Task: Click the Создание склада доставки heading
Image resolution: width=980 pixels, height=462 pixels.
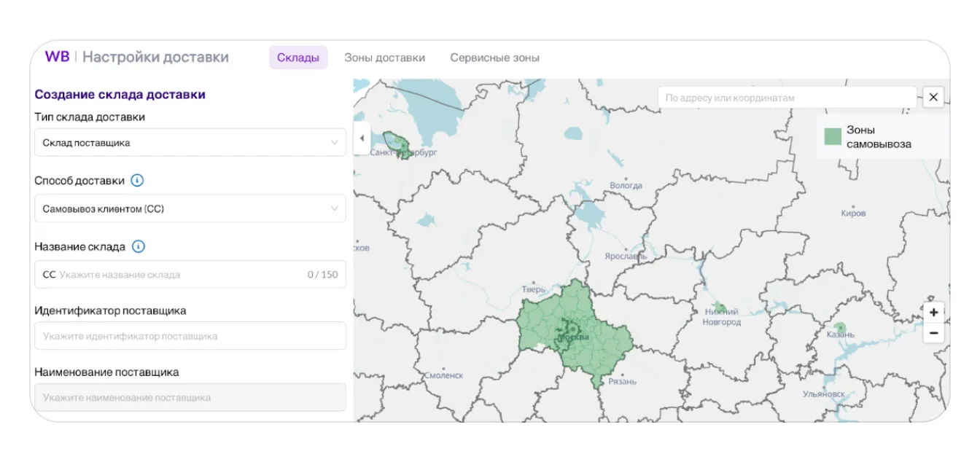Action: pos(120,94)
